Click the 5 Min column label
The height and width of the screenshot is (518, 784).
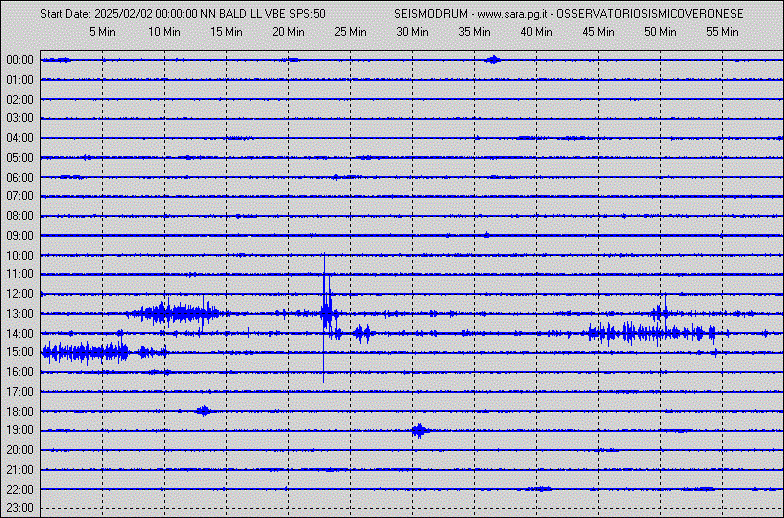click(102, 32)
